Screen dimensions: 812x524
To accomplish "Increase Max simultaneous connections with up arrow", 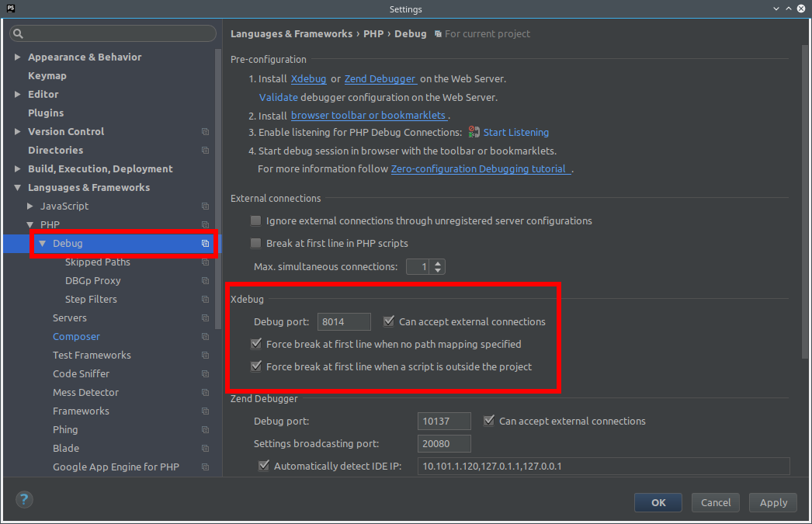I will [x=438, y=263].
